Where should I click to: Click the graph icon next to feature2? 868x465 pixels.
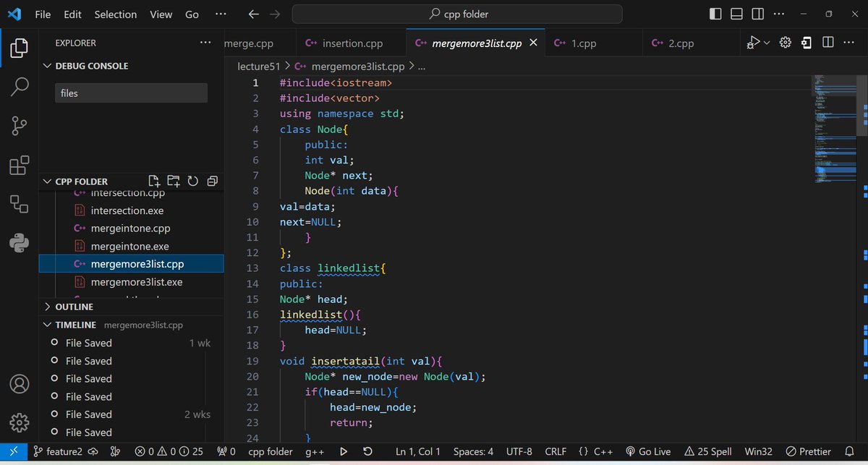coord(114,451)
